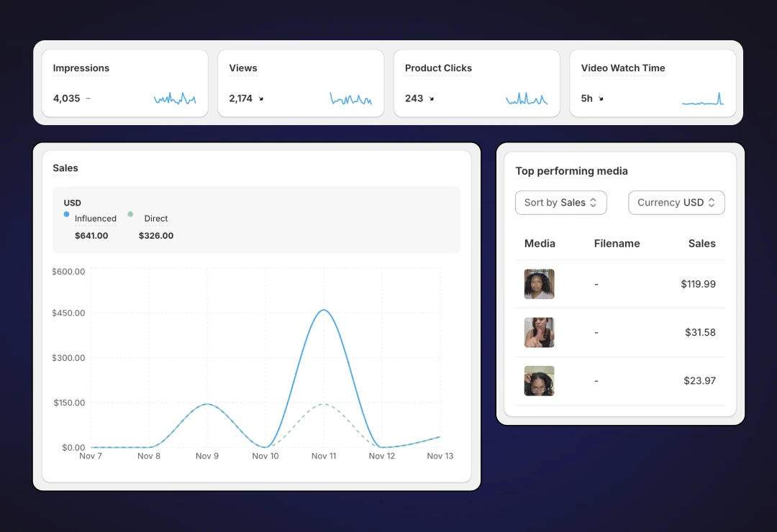This screenshot has height=532, width=777.
Task: Click the Nov 11 peak on the Sales chart
Action: [324, 311]
